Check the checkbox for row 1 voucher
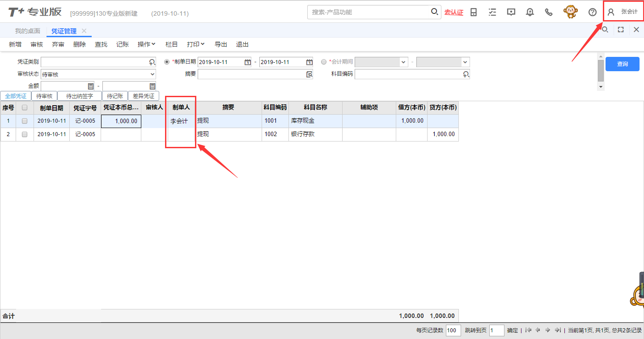Viewport: 644px width, 339px height. [x=25, y=121]
